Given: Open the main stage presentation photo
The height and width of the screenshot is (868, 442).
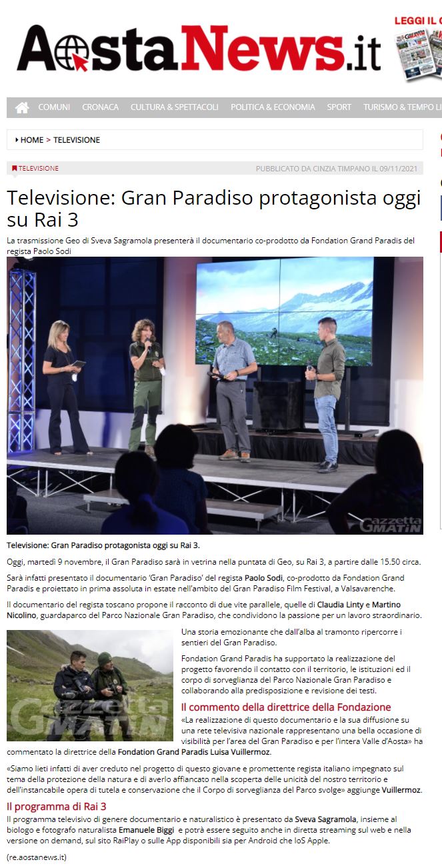Looking at the screenshot, I should pyautogui.click(x=215, y=395).
